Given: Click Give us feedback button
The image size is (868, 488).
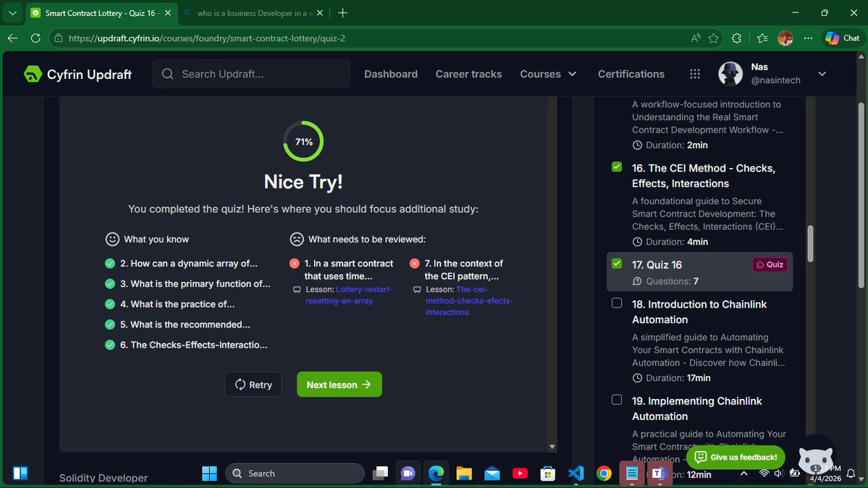Looking at the screenshot, I should point(736,457).
